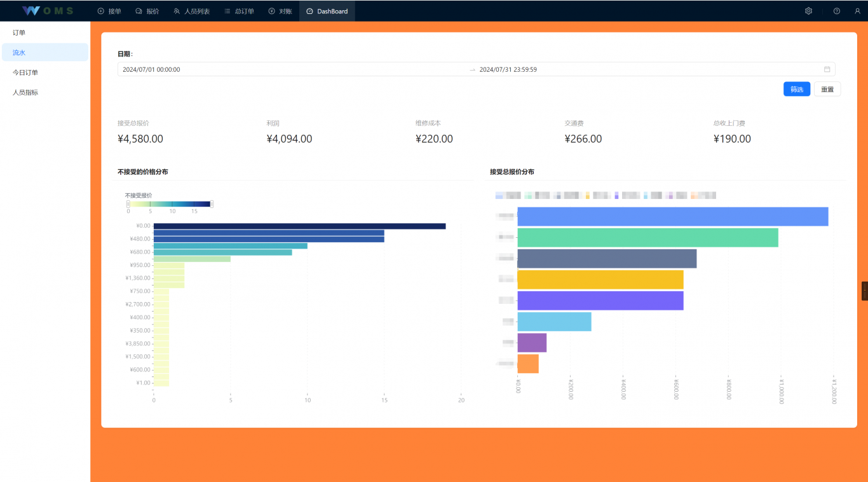Click the small violet bar in 接受总报价分布

tap(532, 343)
